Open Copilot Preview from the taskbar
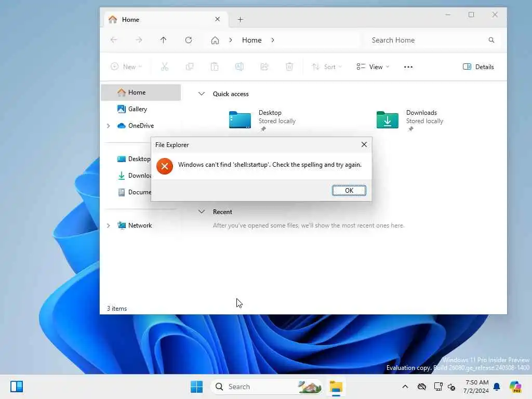This screenshot has width=532, height=399. click(516, 387)
